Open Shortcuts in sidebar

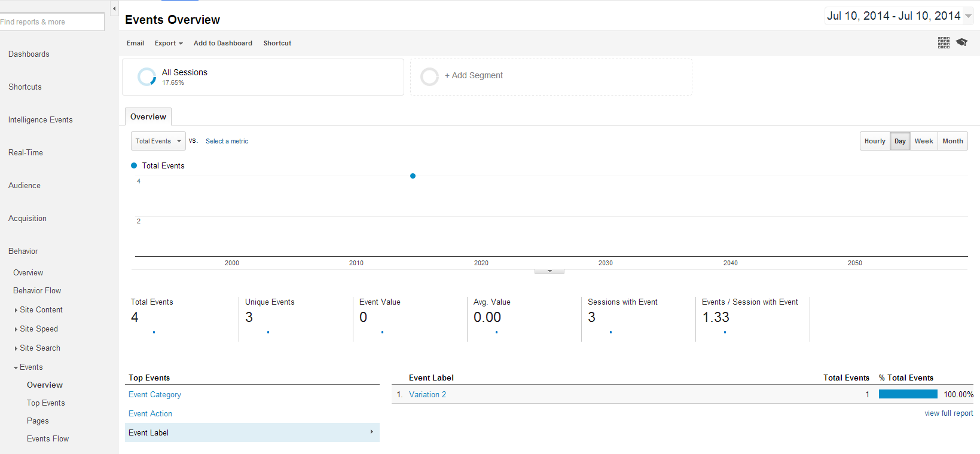(25, 87)
